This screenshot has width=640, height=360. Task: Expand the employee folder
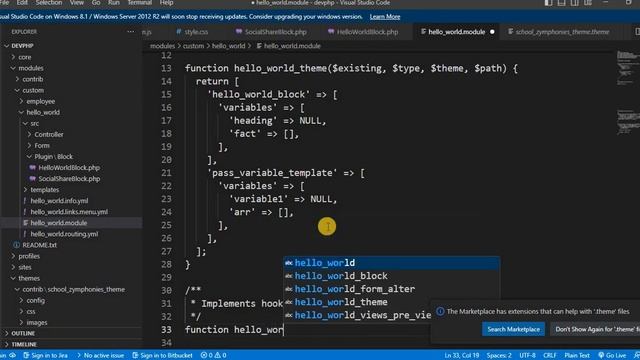pos(71,101)
